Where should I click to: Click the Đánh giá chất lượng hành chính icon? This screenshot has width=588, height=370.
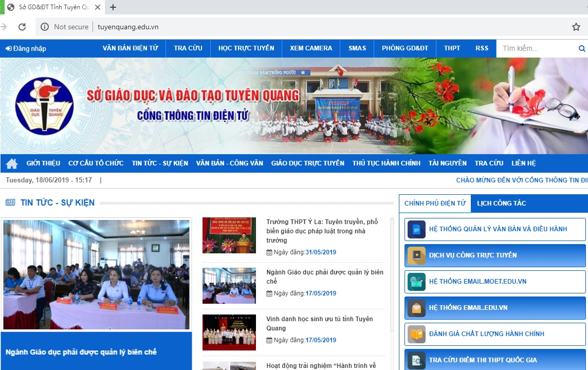click(416, 334)
